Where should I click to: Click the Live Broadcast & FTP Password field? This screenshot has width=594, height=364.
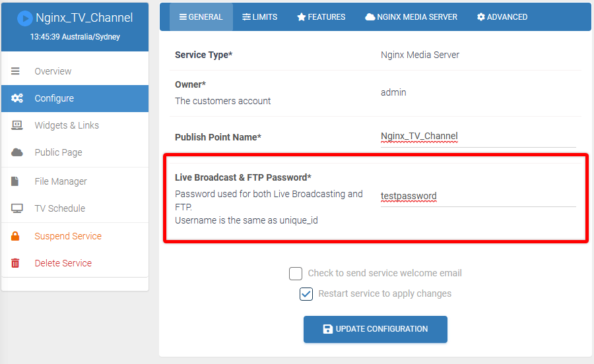click(x=478, y=197)
